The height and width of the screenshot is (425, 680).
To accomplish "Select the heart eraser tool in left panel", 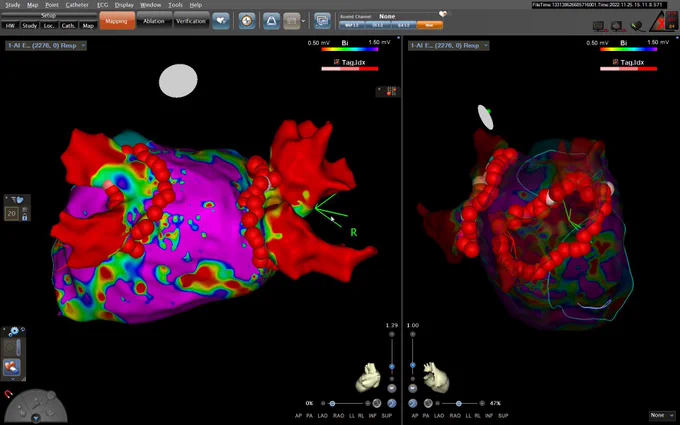I will pos(11,368).
